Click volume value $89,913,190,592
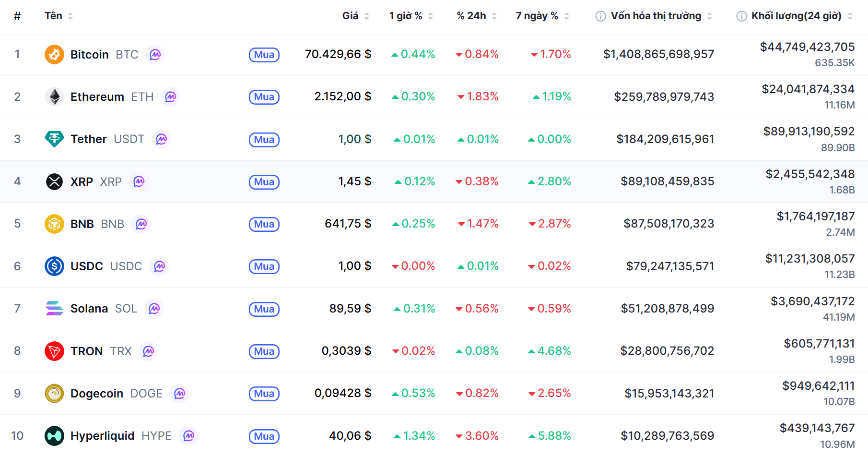Viewport: 868px width, 457px height. coord(809,132)
